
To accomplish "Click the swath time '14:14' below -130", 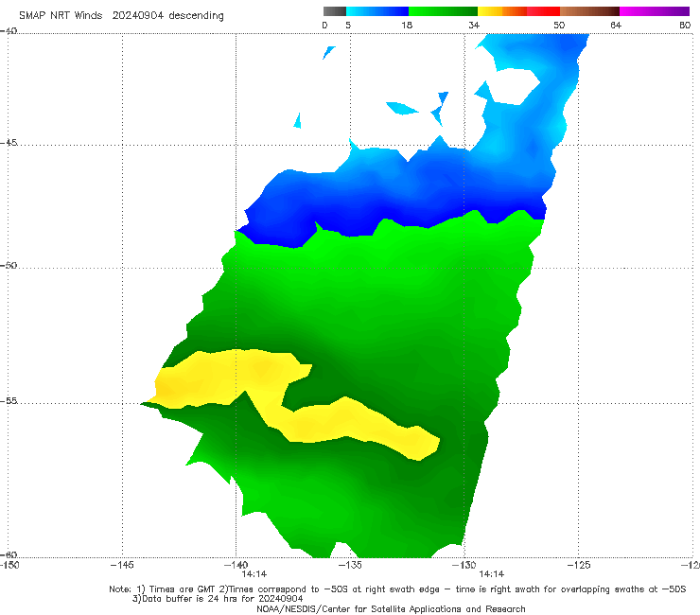I will pos(491,574).
